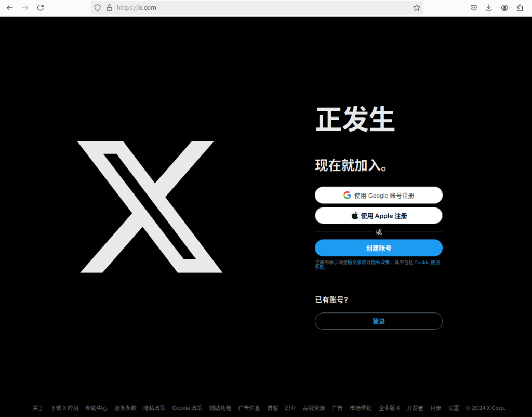Sign up with 使用 Apple 注册 button
The image size is (532, 417).
coord(378,216)
